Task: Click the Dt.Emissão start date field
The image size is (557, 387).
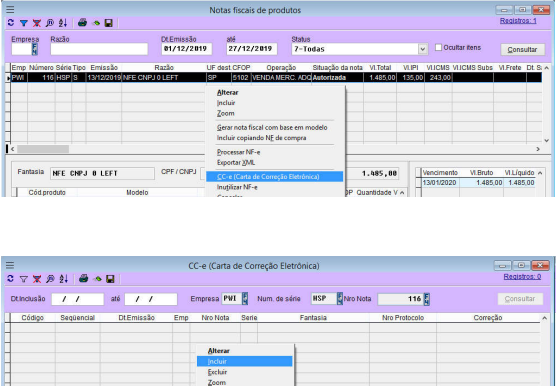Action: click(x=187, y=49)
